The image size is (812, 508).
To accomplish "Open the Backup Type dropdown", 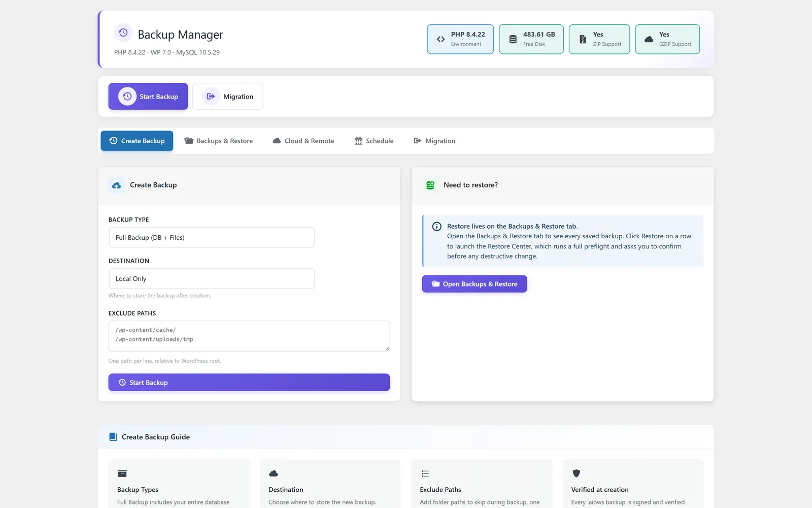I will (x=212, y=237).
